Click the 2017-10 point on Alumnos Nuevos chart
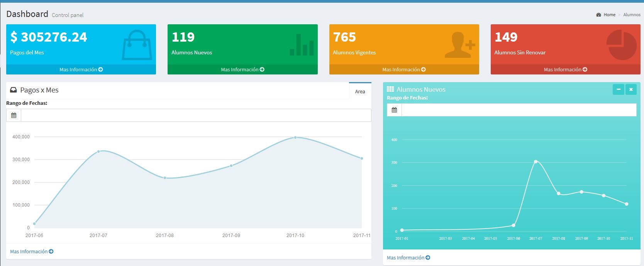The height and width of the screenshot is (266, 644). (x=604, y=195)
